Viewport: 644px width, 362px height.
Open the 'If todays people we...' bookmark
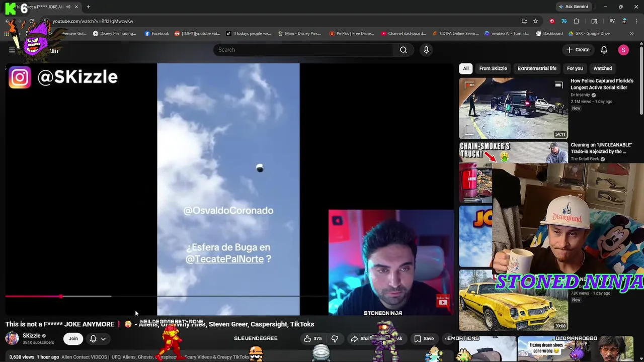point(249,34)
